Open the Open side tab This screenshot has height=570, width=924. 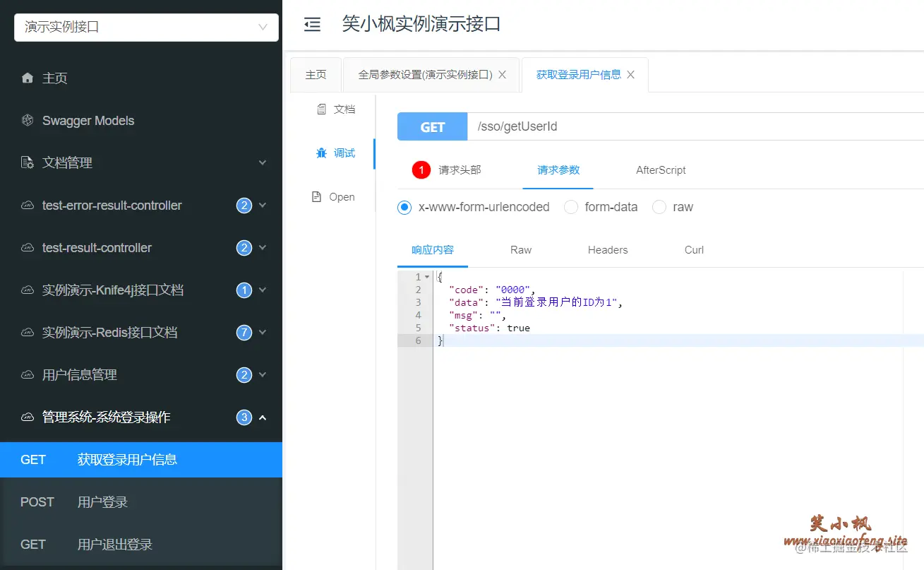[x=333, y=197]
